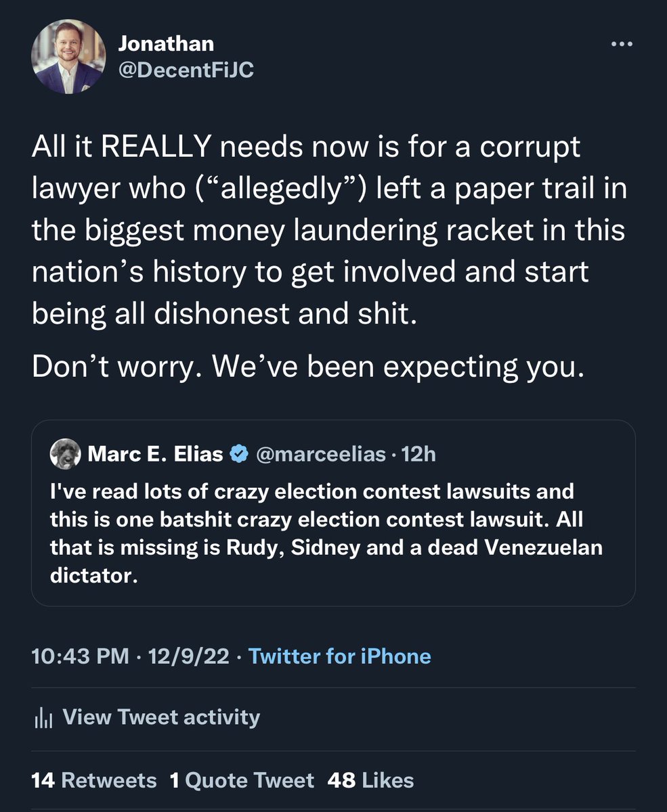Click the 12h timestamp on quoted tweet
The width and height of the screenshot is (667, 812).
[418, 454]
